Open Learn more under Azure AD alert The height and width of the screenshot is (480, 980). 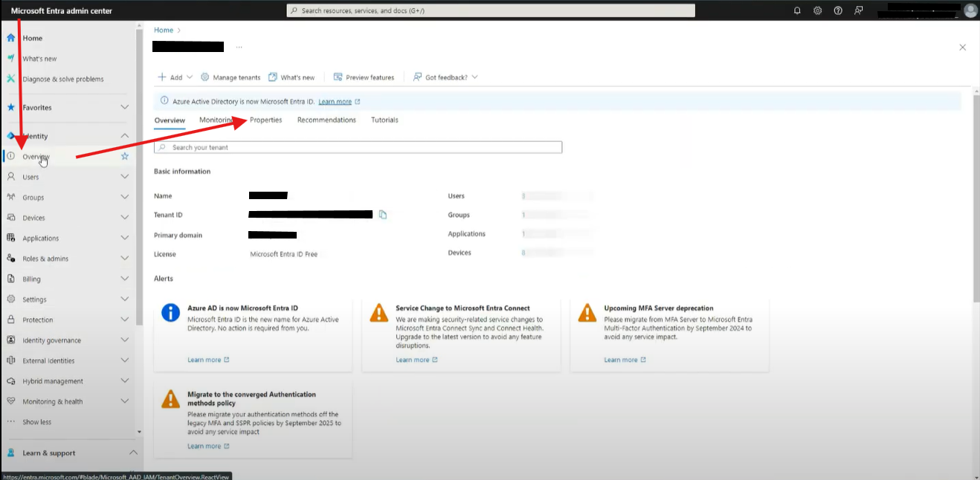coord(208,360)
